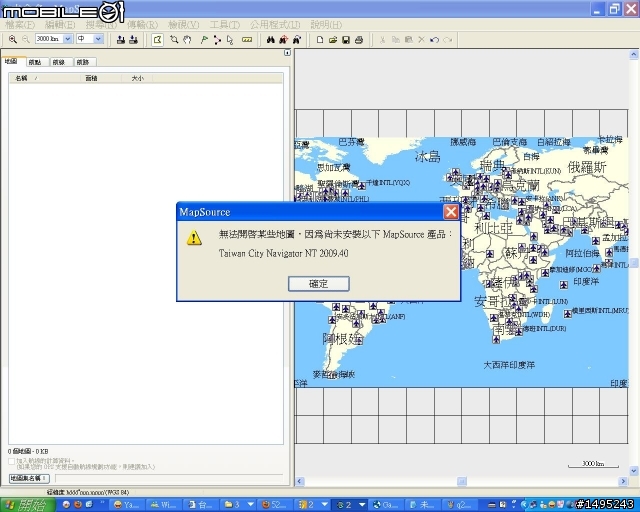Sort by the 面積 column header
Viewport: 640px width, 512px height.
101,78
